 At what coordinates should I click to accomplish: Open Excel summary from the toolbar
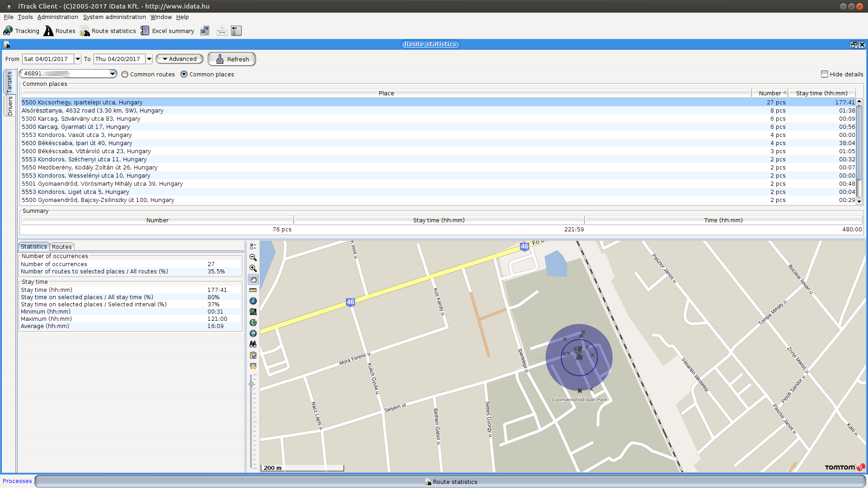(x=167, y=31)
